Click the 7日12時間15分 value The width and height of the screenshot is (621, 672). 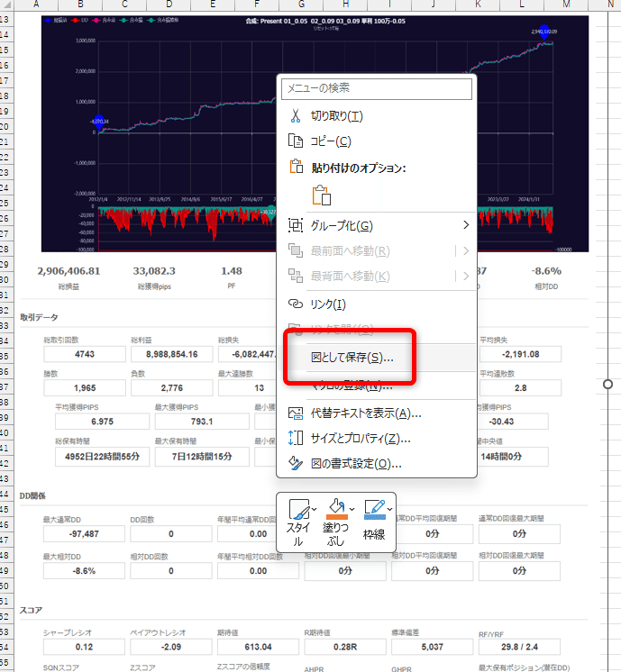(x=202, y=457)
